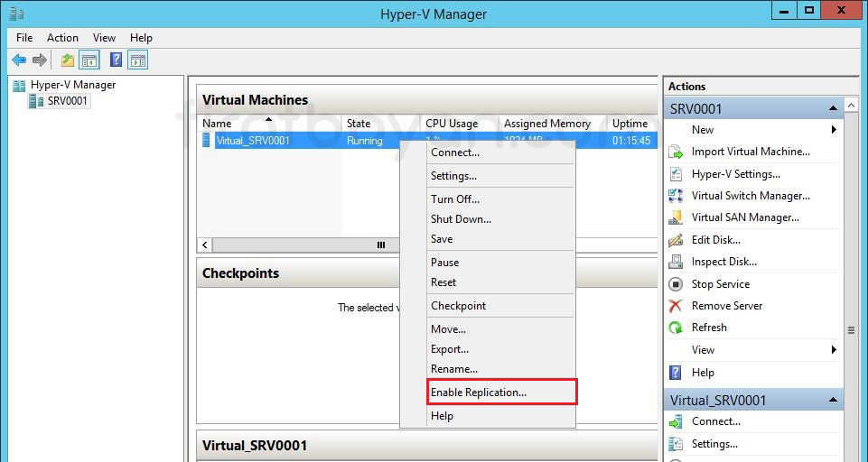The image size is (868, 462).
Task: Select Enable Replication... from context menu
Action: [x=488, y=393]
